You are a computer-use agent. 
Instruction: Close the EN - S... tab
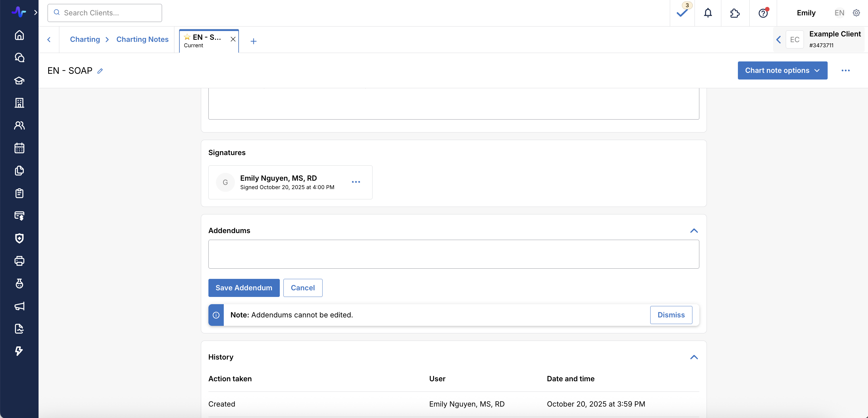click(233, 39)
